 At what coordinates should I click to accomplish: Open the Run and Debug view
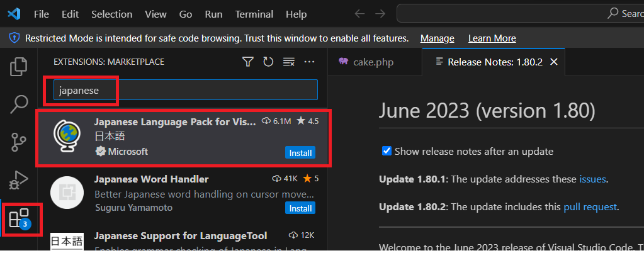pos(18,180)
